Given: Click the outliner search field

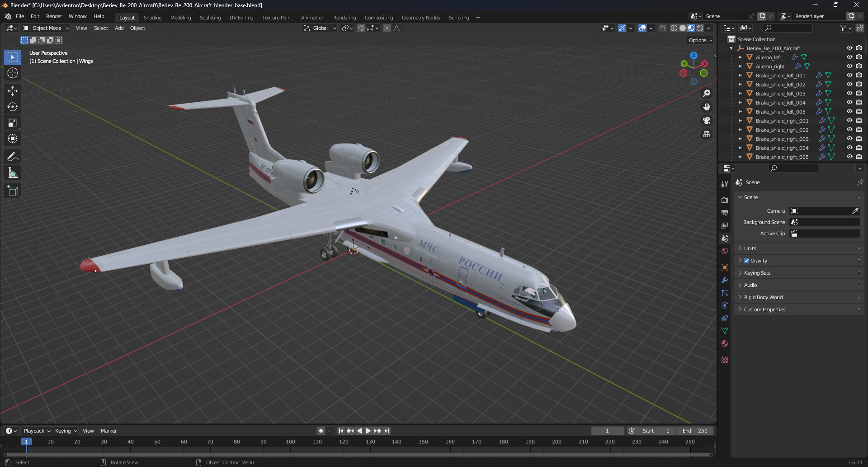Looking at the screenshot, I should click(788, 28).
